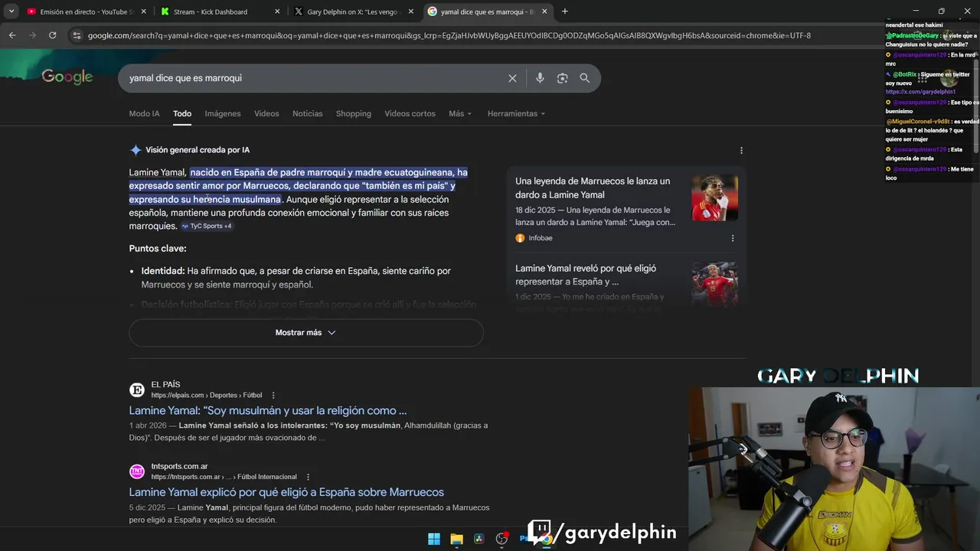Open Shopping results tab

pos(354,113)
